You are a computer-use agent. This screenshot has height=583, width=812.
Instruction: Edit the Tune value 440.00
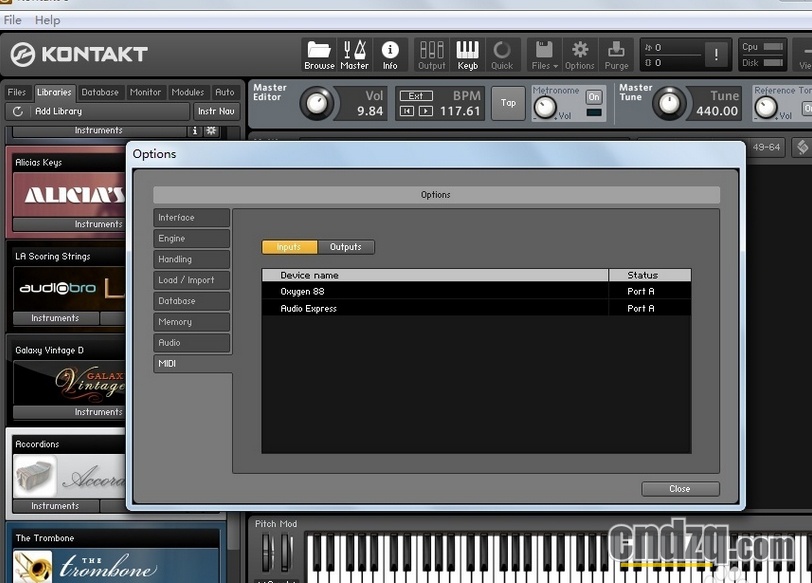717,111
